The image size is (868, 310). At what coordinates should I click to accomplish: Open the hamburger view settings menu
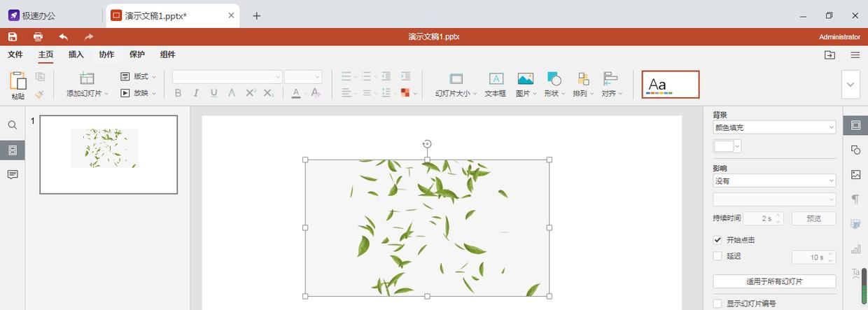(x=855, y=55)
